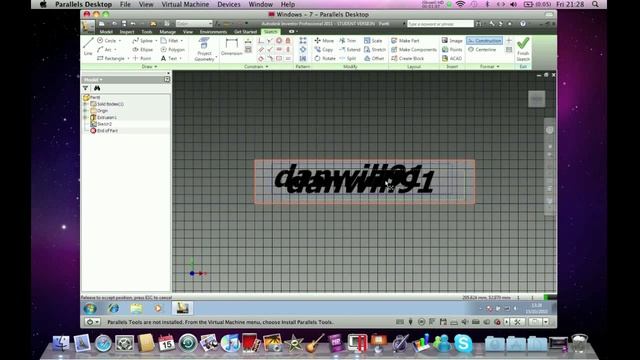Open the Model browser title dropdown

point(93,80)
